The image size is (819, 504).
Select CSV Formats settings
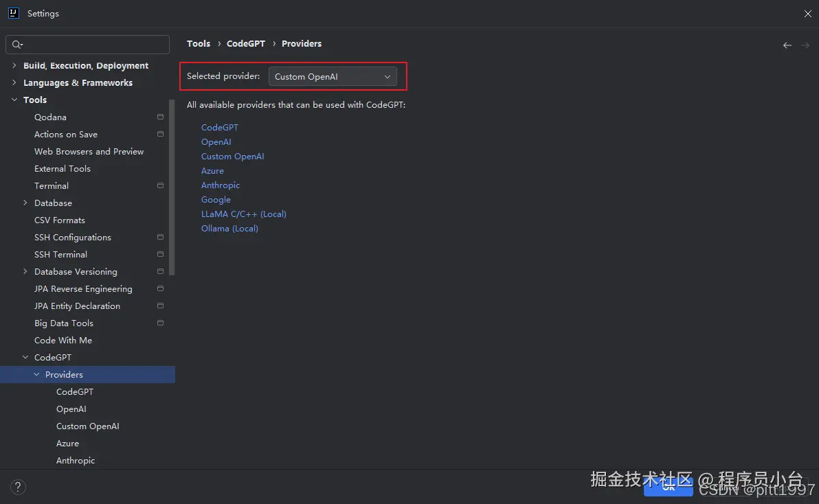pos(60,220)
